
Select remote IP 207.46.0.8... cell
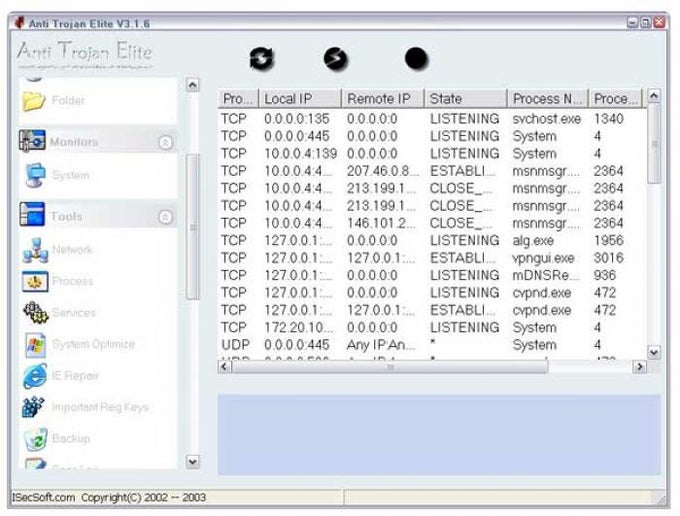(382, 171)
